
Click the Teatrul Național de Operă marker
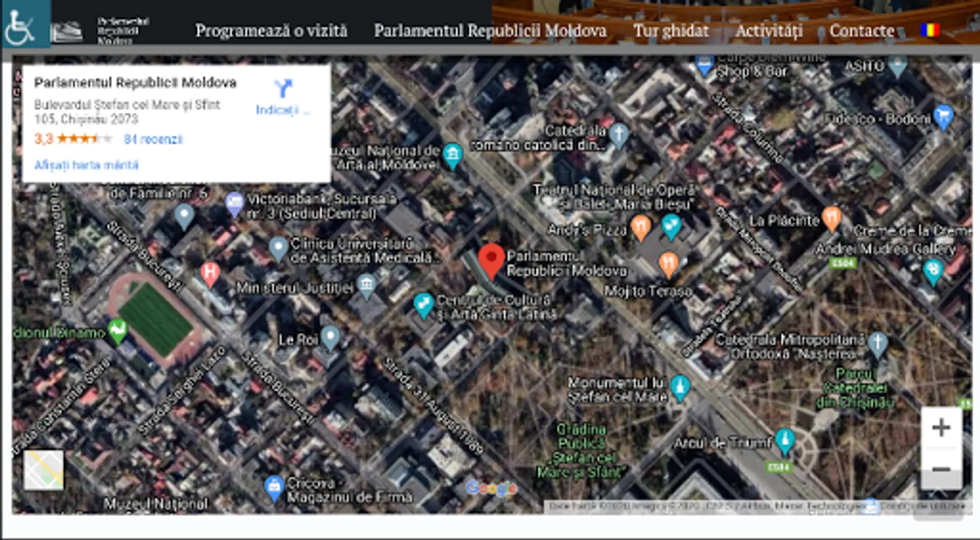click(671, 226)
